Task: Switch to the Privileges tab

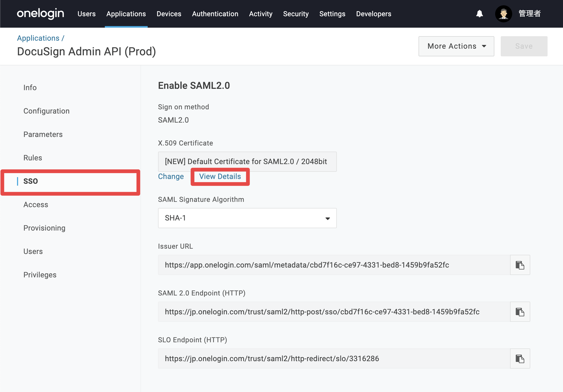Action: click(40, 275)
